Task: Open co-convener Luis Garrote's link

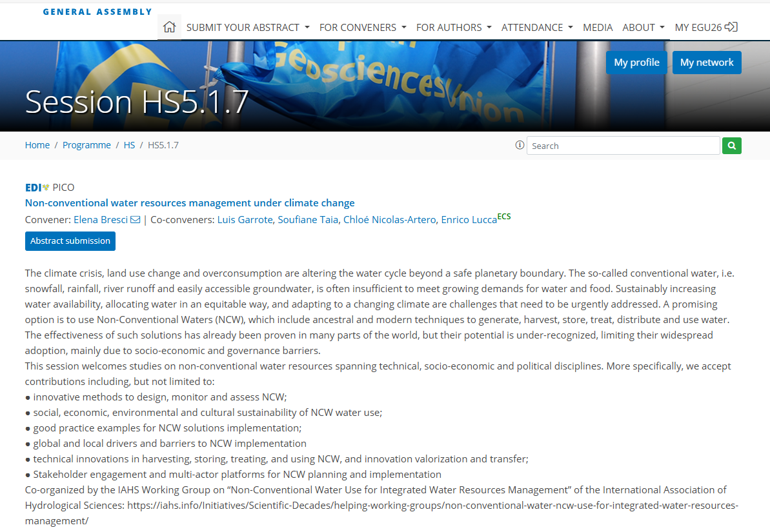Action: point(245,220)
